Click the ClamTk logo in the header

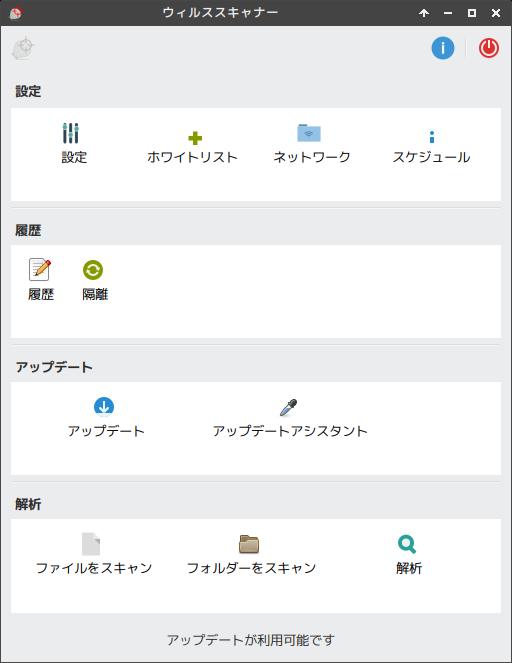tap(23, 48)
